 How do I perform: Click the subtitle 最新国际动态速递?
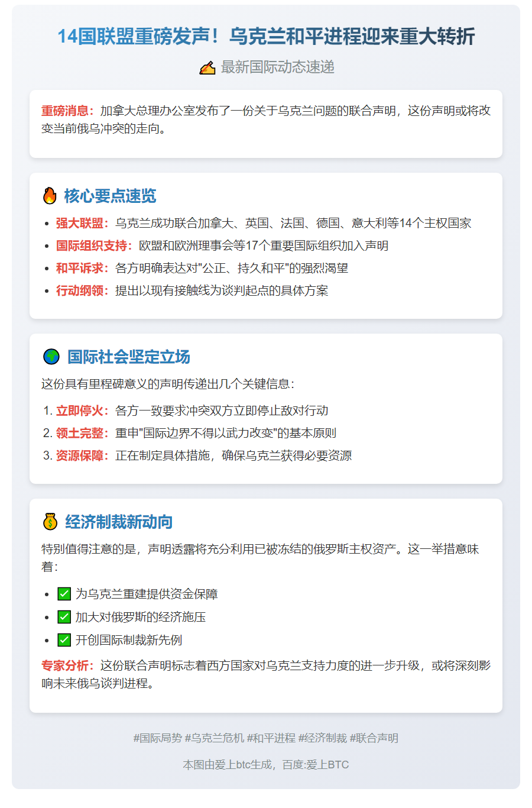277,67
